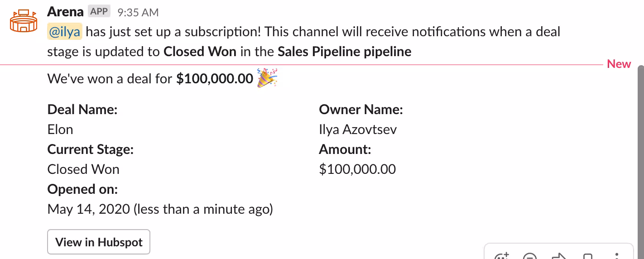Screen dimensions: 644x259
Task: Click the red New messages divider label
Action: pos(619,64)
